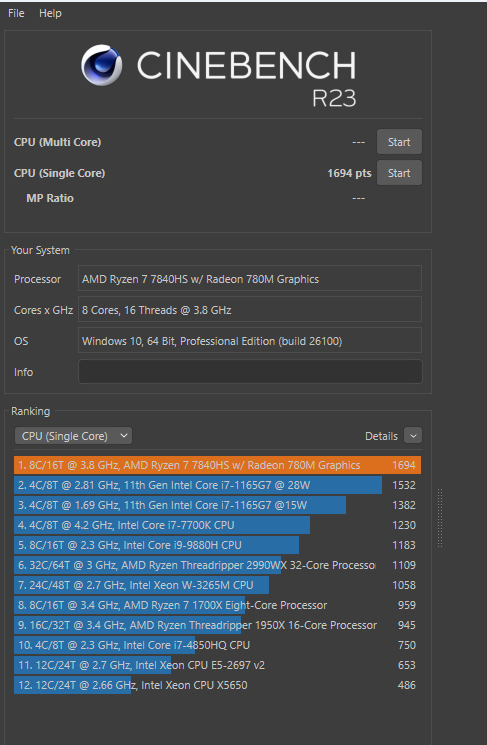The image size is (487, 745).
Task: Click the CPU (Multi Core) label
Action: 57,142
